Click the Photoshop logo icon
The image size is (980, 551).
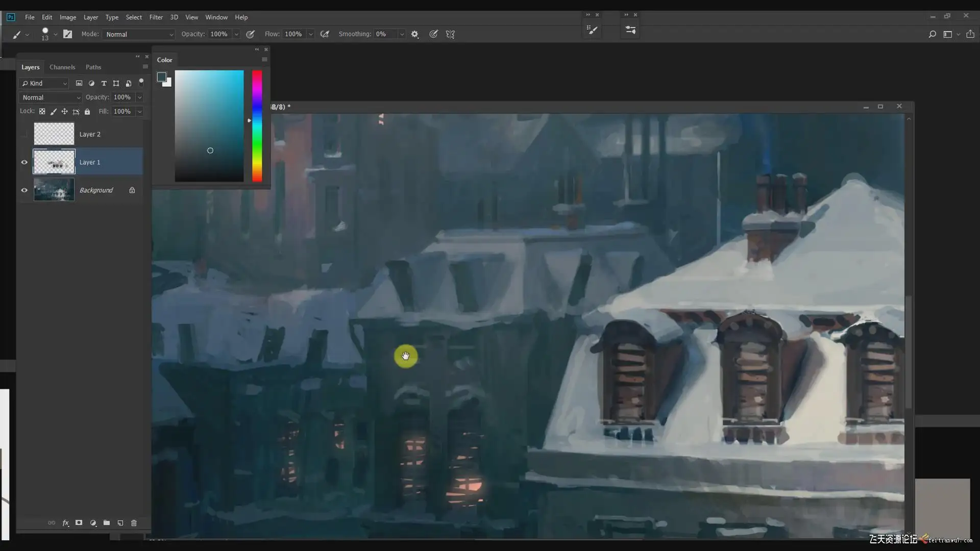[11, 17]
